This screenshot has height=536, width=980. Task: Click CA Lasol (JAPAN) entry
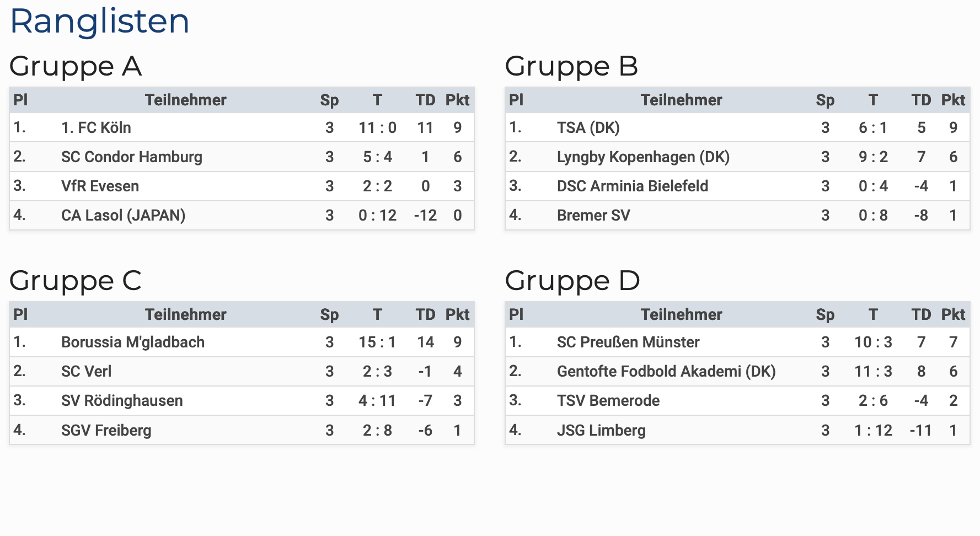(x=123, y=216)
